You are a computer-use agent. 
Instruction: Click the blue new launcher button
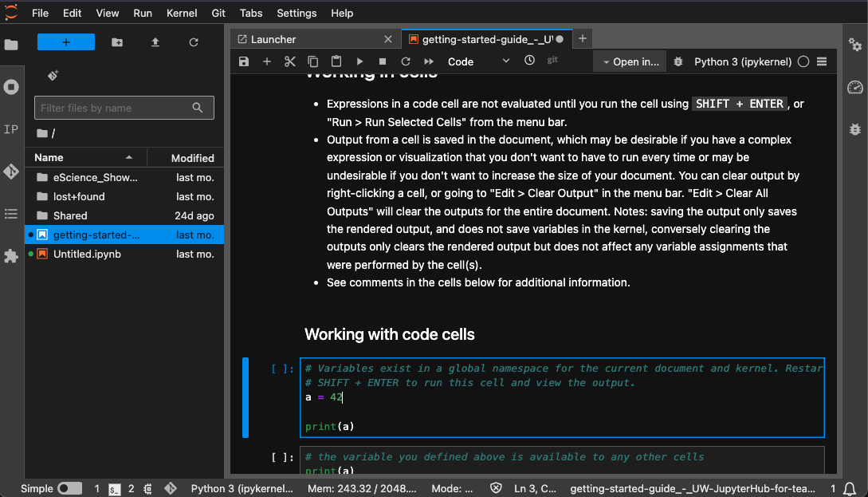coord(65,41)
